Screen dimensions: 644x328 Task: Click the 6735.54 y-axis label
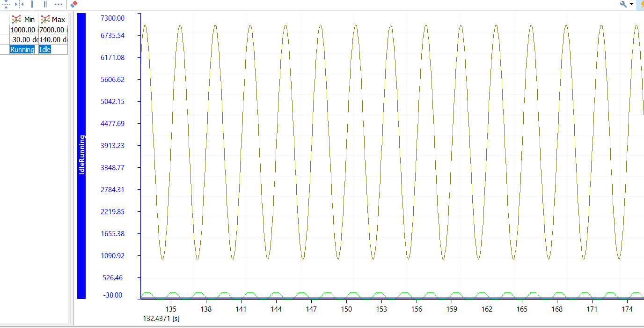coord(112,35)
